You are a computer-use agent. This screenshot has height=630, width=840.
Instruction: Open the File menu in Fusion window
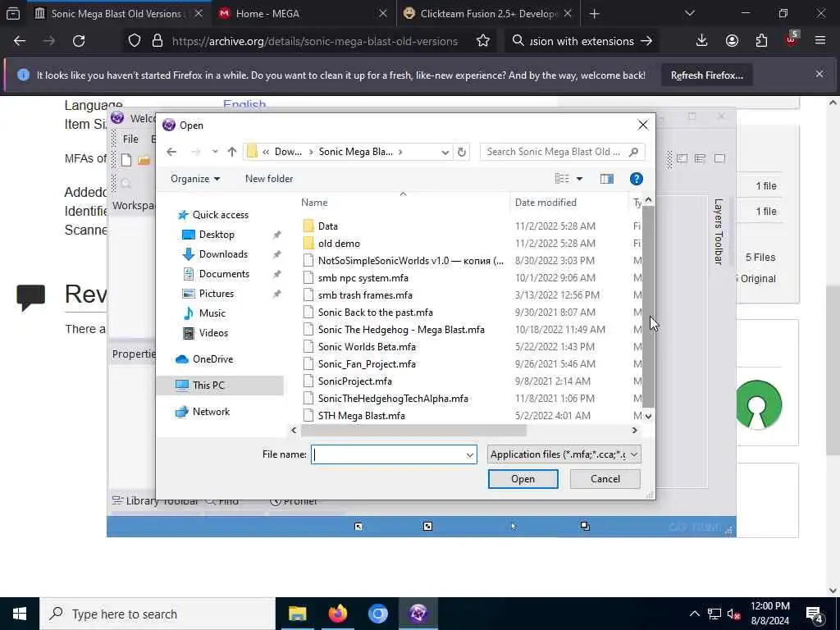point(130,139)
